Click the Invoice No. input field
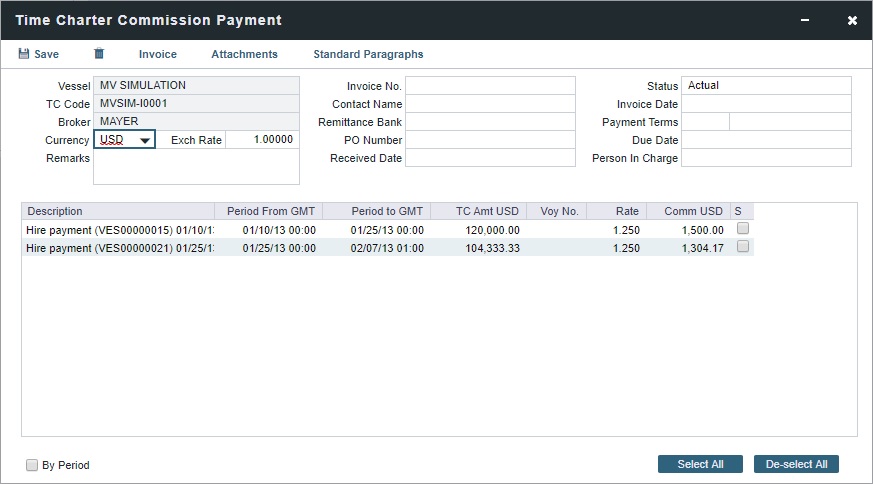This screenshot has width=873, height=484. (490, 86)
